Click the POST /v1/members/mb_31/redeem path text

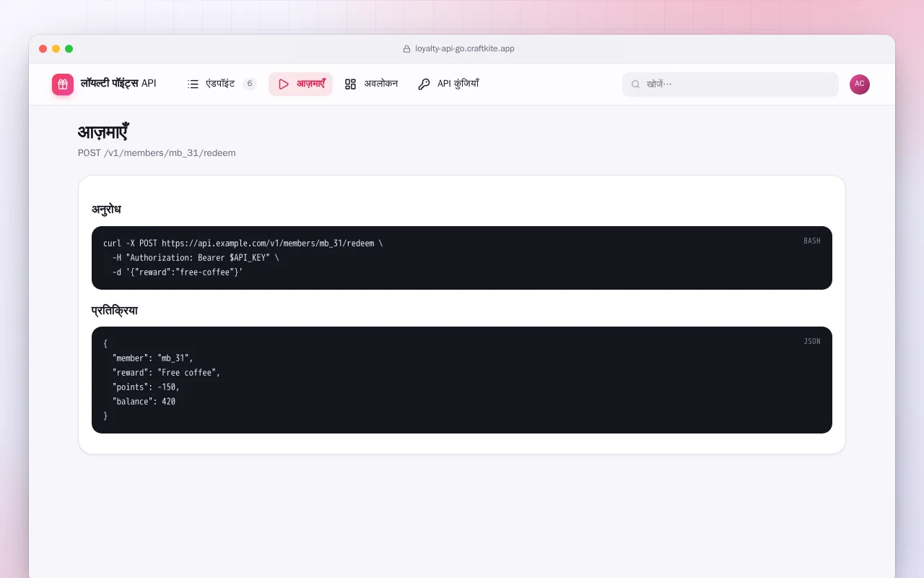coord(157,153)
